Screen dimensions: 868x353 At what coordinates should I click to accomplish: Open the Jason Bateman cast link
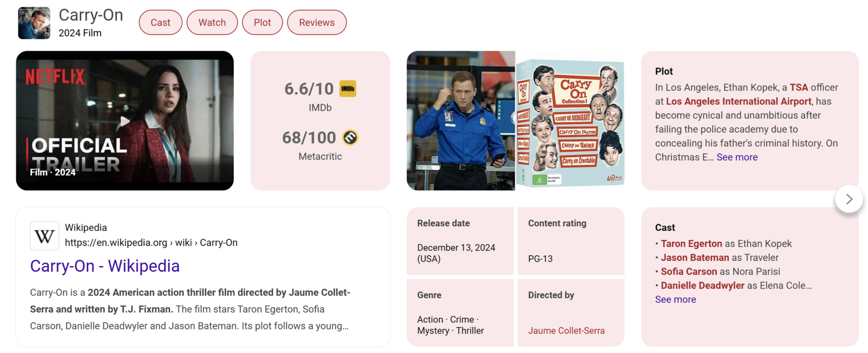tap(694, 258)
